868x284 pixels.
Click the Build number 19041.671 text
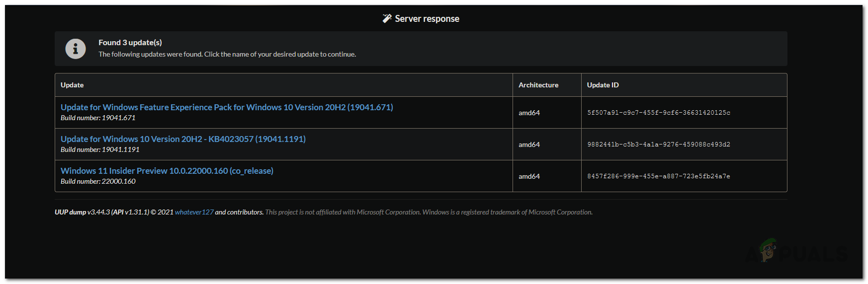coord(98,118)
